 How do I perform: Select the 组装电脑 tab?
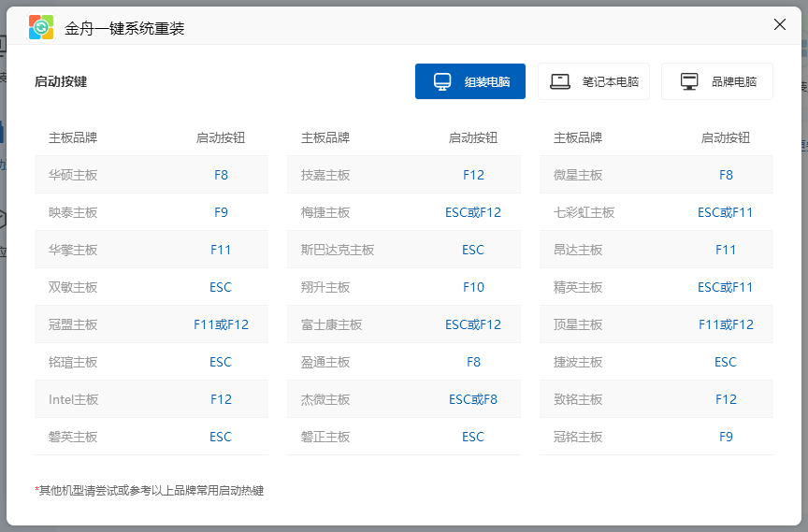470,81
